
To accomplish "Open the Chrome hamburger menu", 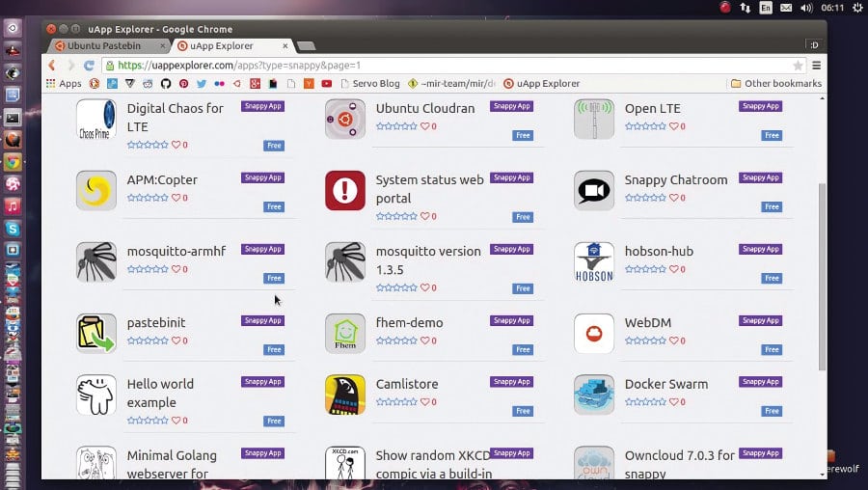I will pos(817,66).
